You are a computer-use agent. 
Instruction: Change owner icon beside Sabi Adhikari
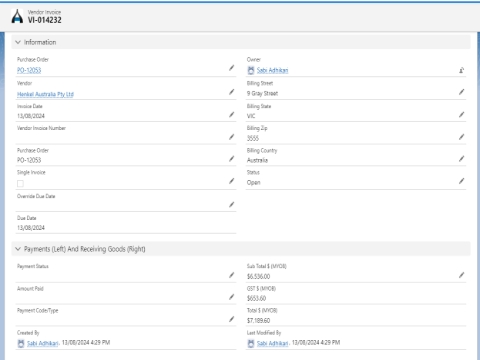462,70
